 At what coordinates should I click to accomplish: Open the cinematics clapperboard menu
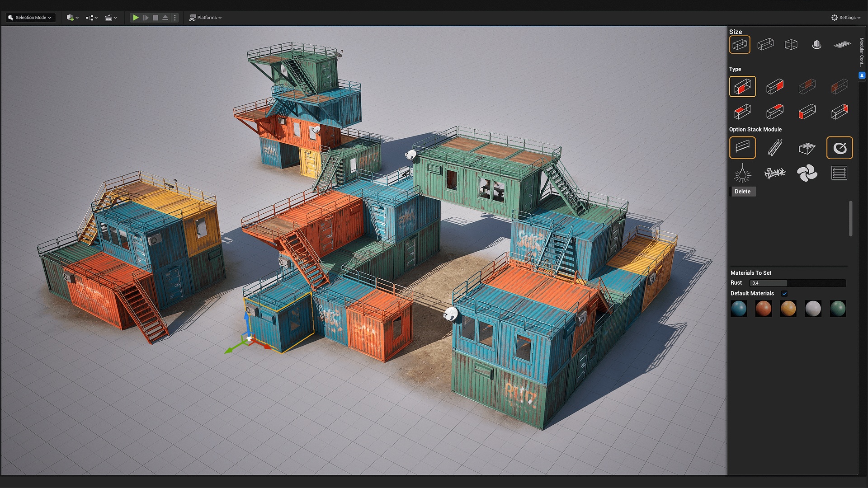pyautogui.click(x=111, y=18)
